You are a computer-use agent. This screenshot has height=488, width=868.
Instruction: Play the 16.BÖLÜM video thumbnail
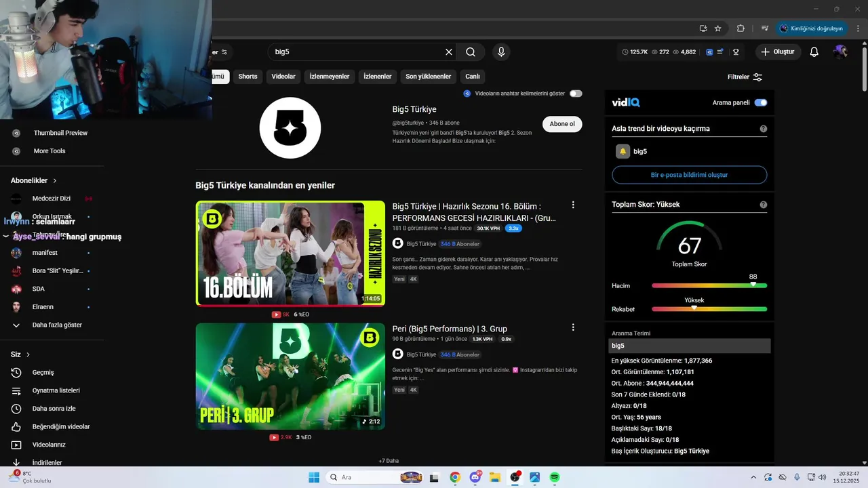pyautogui.click(x=290, y=253)
